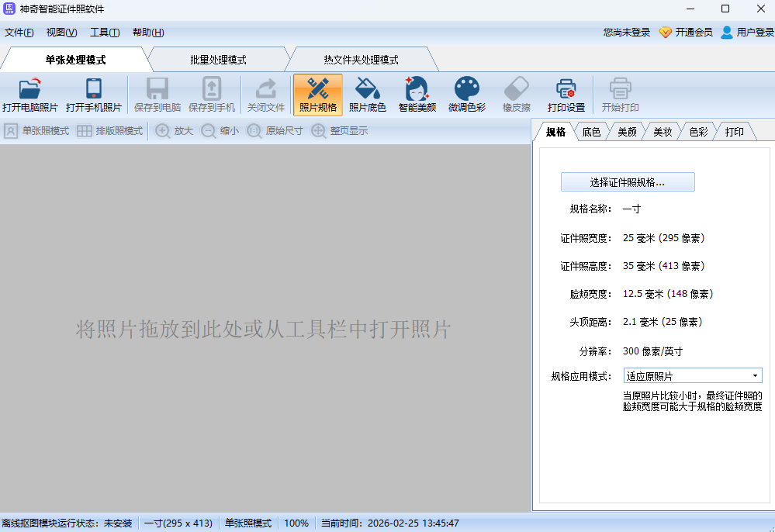Open the Background Color (底色) panel tab
This screenshot has height=532, width=775.
coord(591,132)
